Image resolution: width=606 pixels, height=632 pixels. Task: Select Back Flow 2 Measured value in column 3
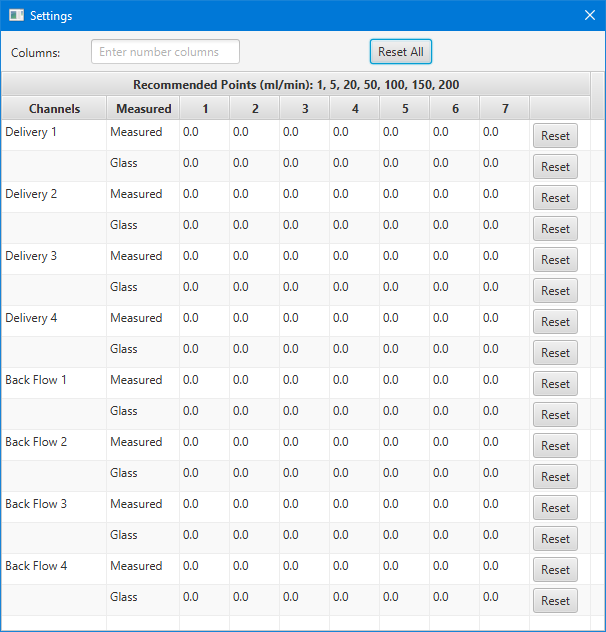304,445
